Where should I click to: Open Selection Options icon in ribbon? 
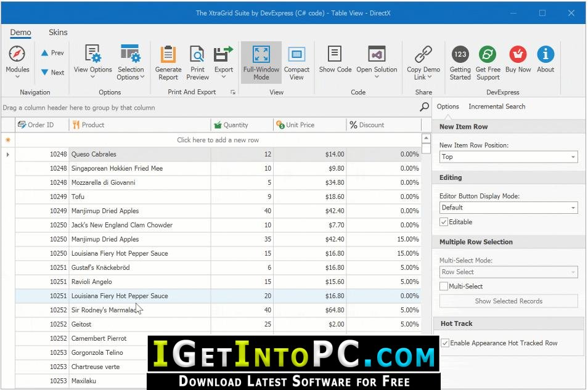coord(131,53)
